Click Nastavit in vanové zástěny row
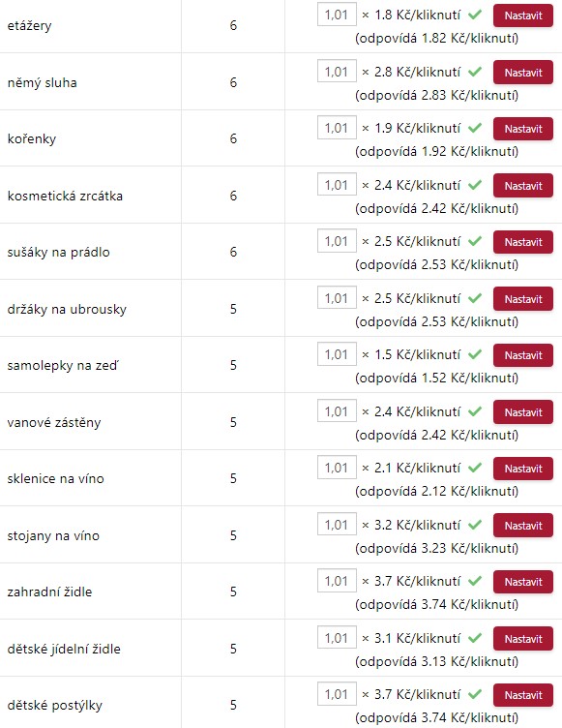The height and width of the screenshot is (728, 562). coord(523,412)
